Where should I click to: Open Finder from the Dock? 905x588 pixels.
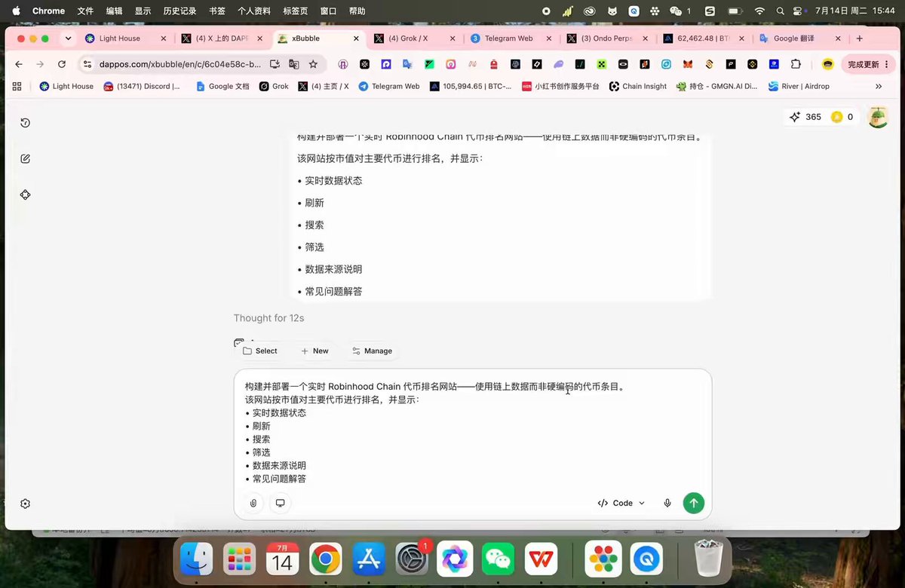point(197,559)
